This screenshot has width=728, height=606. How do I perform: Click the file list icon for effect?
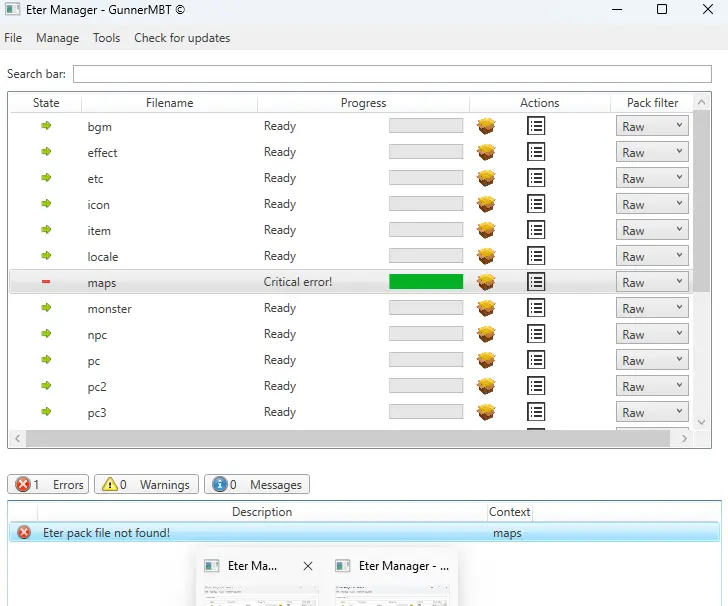tap(536, 152)
